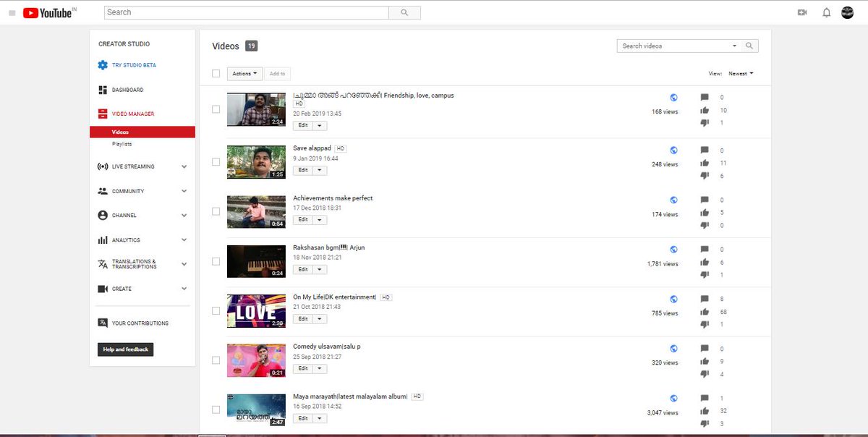Click the Live Streaming broadcast icon
868x437 pixels.
click(103, 166)
